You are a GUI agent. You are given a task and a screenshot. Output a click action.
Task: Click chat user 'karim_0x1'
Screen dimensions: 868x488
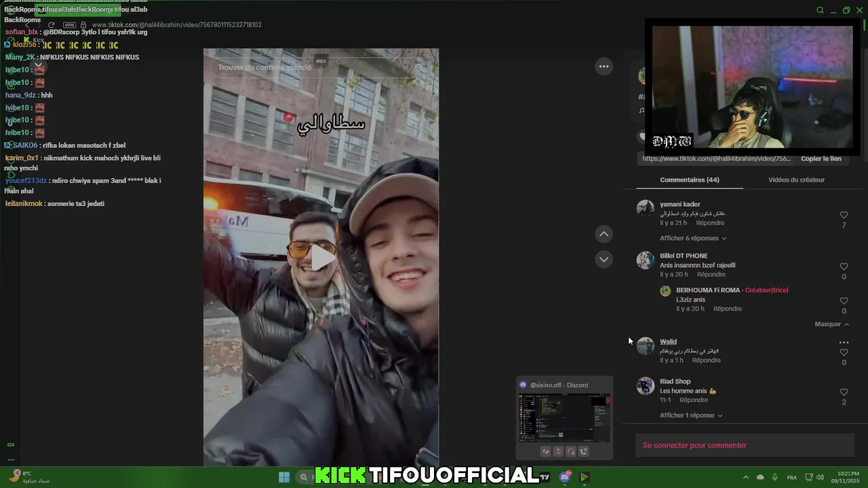(22, 158)
